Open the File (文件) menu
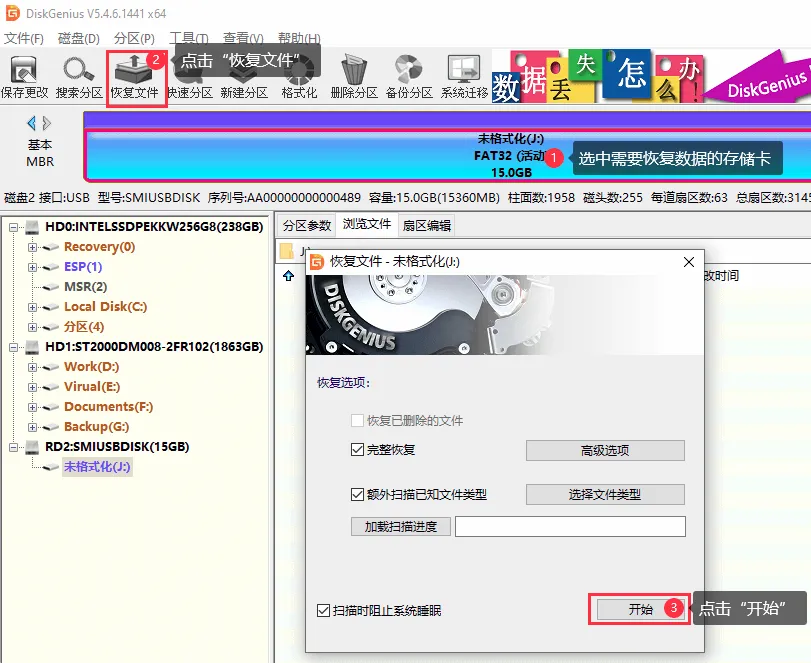 [x=24, y=38]
